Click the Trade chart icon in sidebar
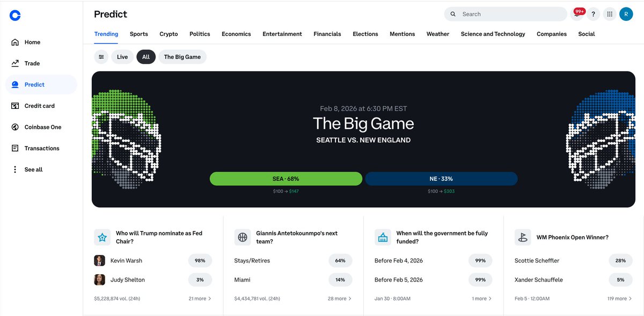The image size is (644, 316). pyautogui.click(x=15, y=63)
